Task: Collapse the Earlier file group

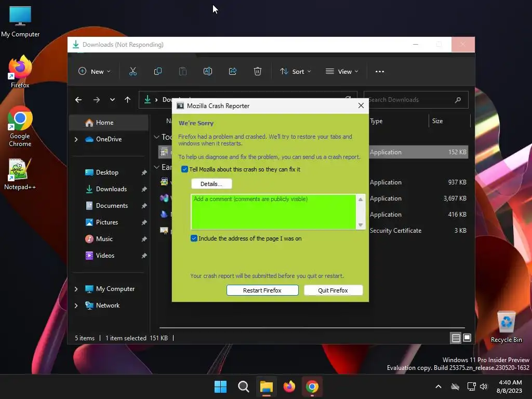Action: 156,167
